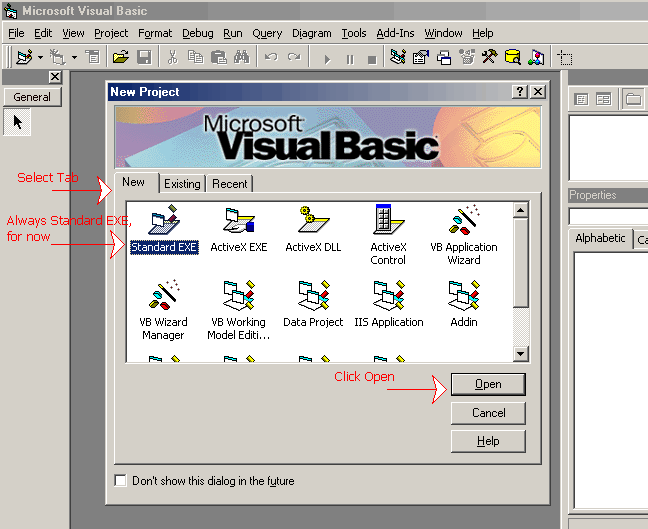Open the Visual Component Manager icon
This screenshot has width=648, height=529.
pos(536,57)
